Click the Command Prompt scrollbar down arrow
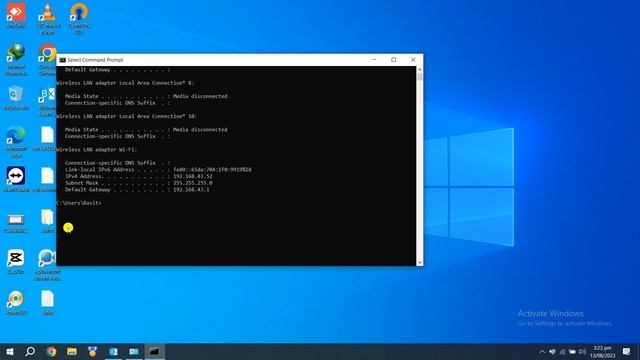This screenshot has height=360, width=640. click(420, 262)
